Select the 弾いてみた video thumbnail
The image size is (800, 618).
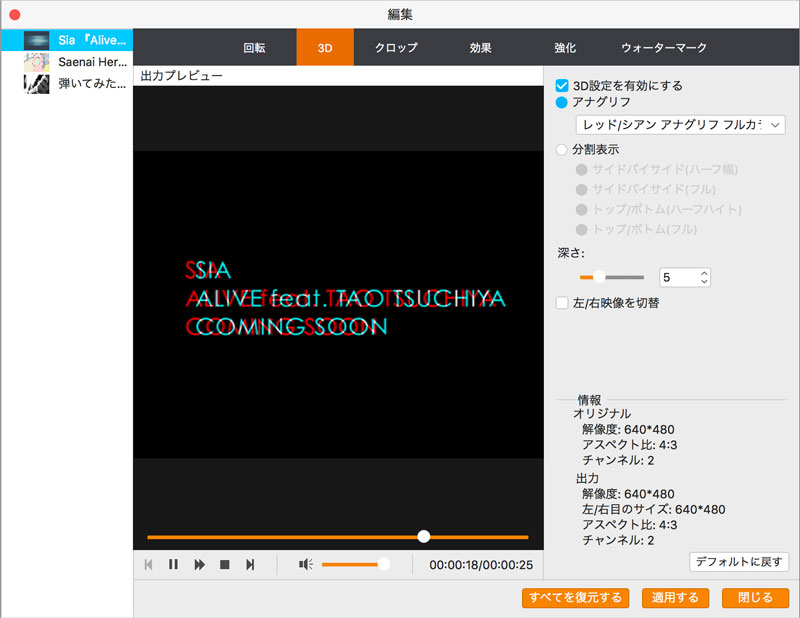37,84
